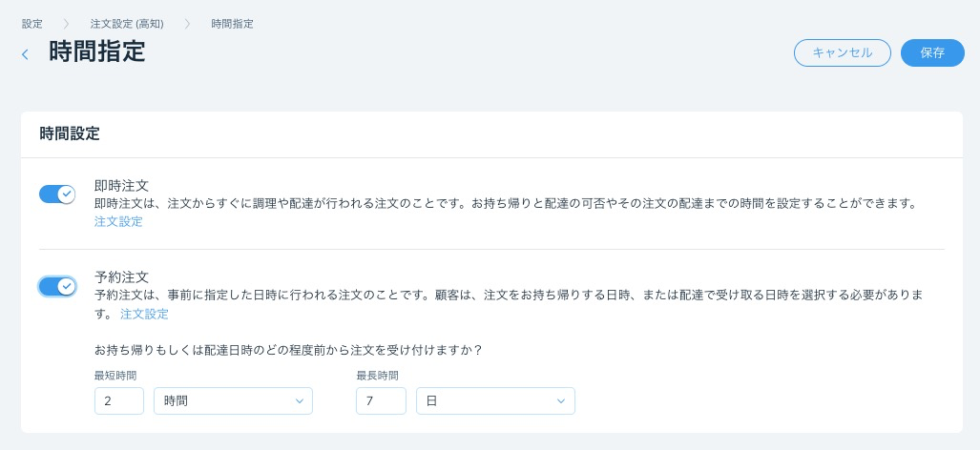Click the arrow in 最長時間 unit selector
The width and height of the screenshot is (980, 450).
[x=561, y=401]
